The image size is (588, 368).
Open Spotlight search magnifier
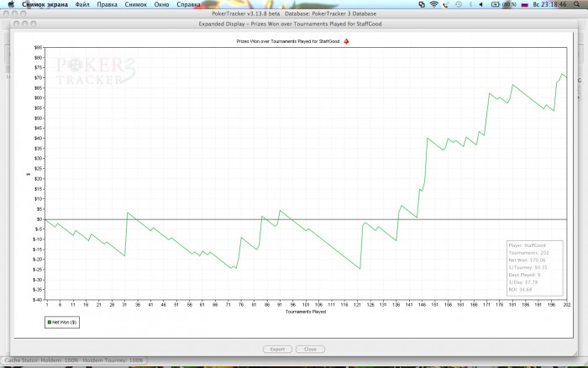(576, 4)
